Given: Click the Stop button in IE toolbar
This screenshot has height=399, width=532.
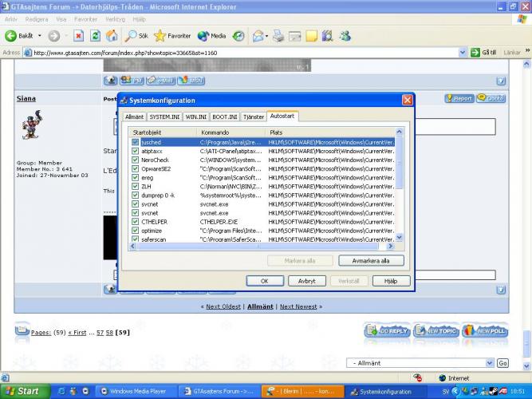Looking at the screenshot, I should pyautogui.click(x=79, y=36).
